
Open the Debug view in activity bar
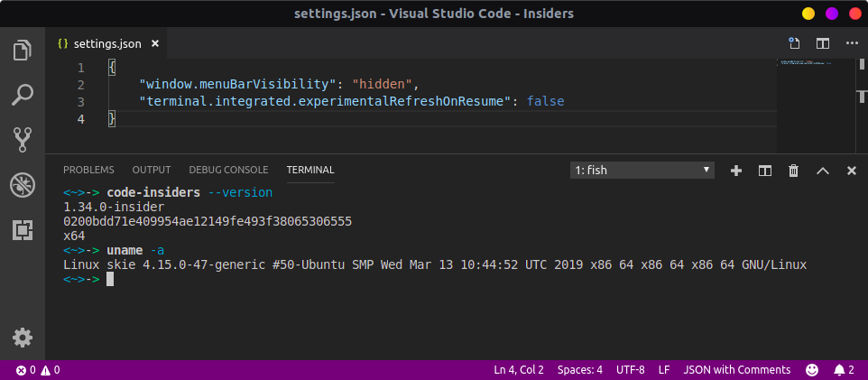pyautogui.click(x=23, y=185)
